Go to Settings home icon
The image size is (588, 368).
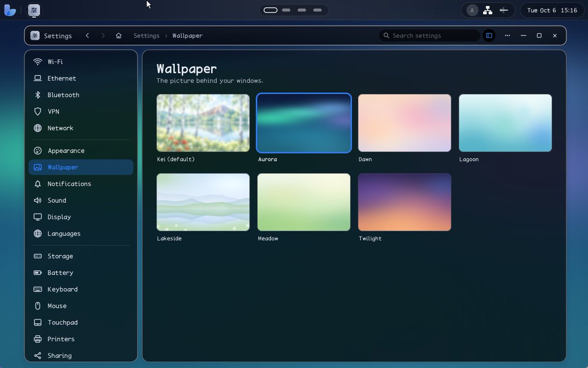119,35
